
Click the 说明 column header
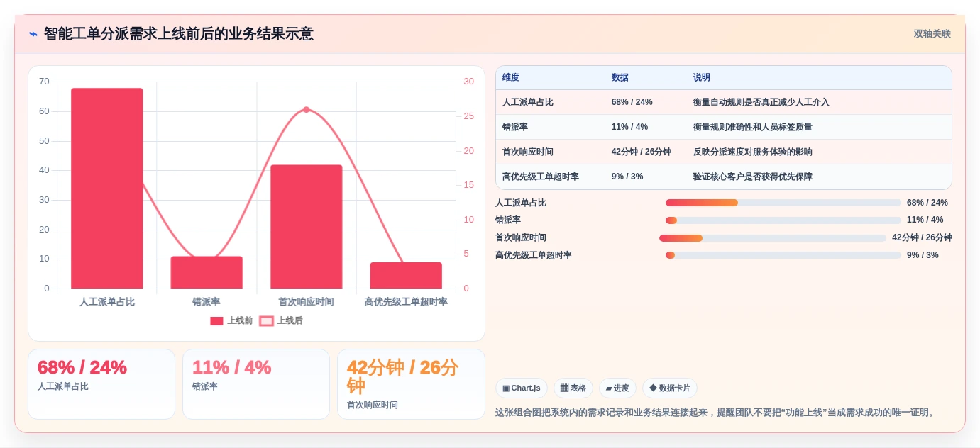[702, 77]
